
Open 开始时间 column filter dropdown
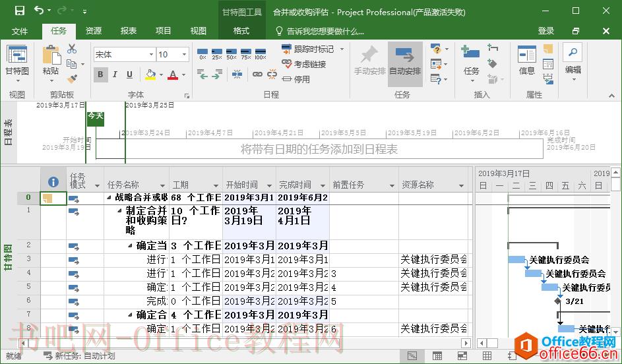coord(269,185)
